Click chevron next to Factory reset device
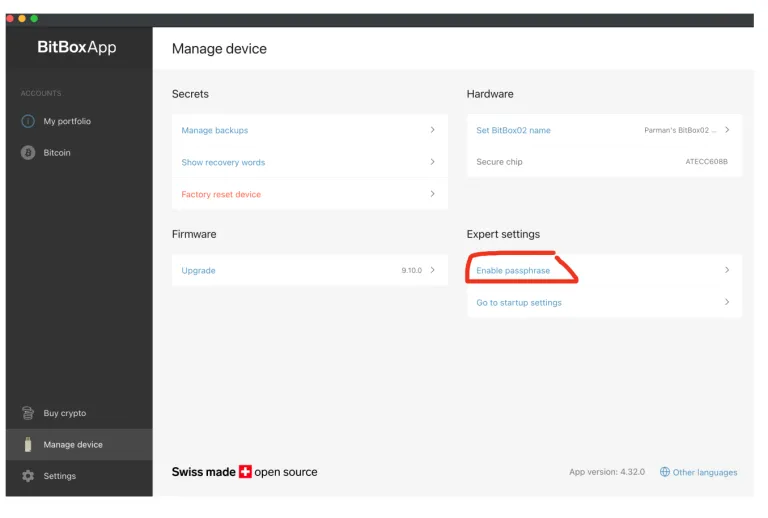Viewport: 768px width, 518px height. (432, 194)
